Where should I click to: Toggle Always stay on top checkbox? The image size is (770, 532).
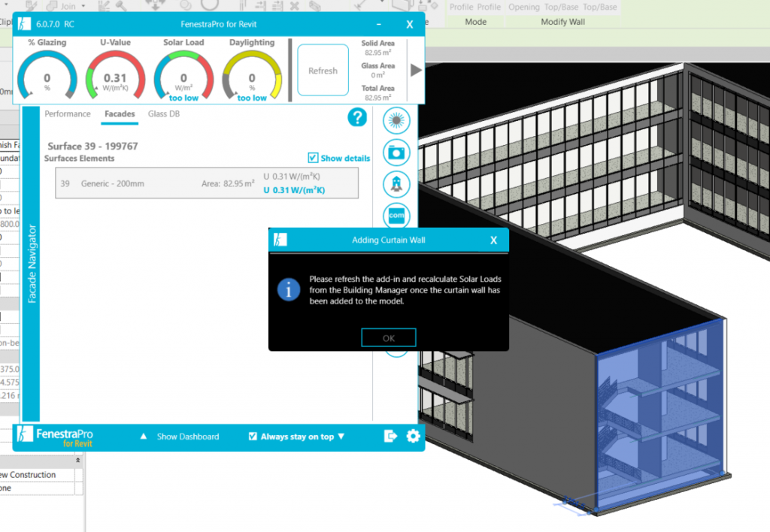click(253, 437)
